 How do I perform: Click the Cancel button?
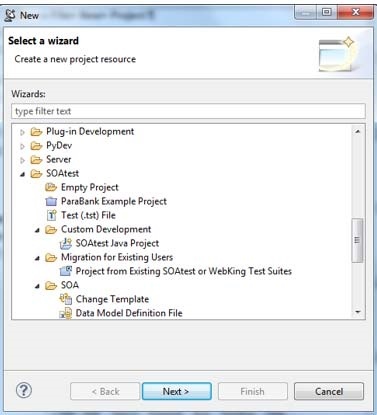click(329, 391)
